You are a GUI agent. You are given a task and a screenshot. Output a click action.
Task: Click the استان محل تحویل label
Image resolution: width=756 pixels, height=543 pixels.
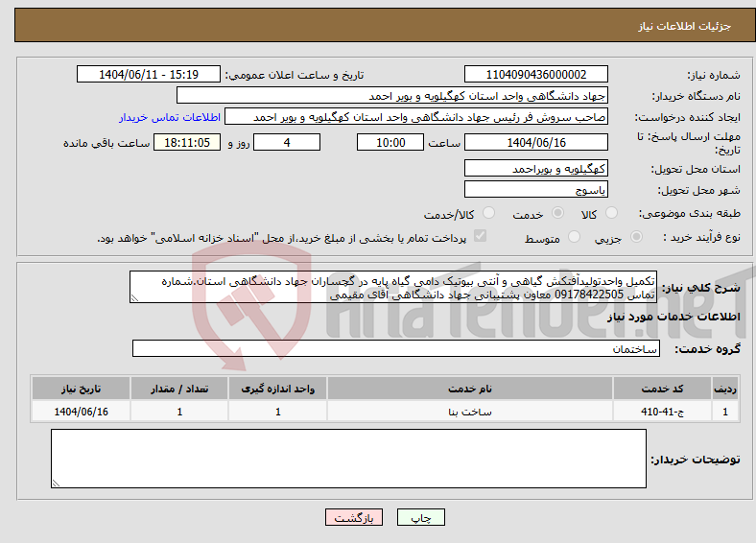696,169
